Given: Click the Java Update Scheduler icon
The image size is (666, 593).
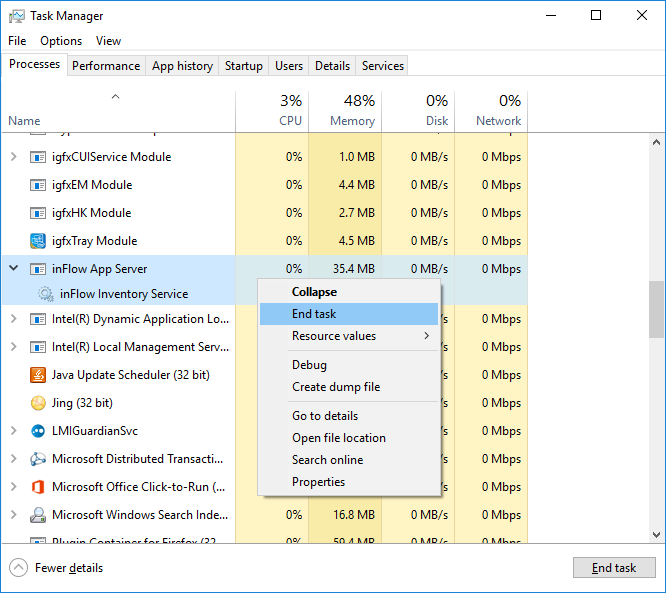Looking at the screenshot, I should 38,375.
